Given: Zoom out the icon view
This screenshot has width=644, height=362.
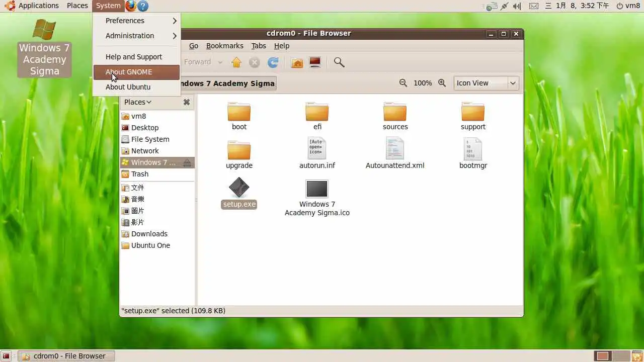Looking at the screenshot, I should (403, 83).
